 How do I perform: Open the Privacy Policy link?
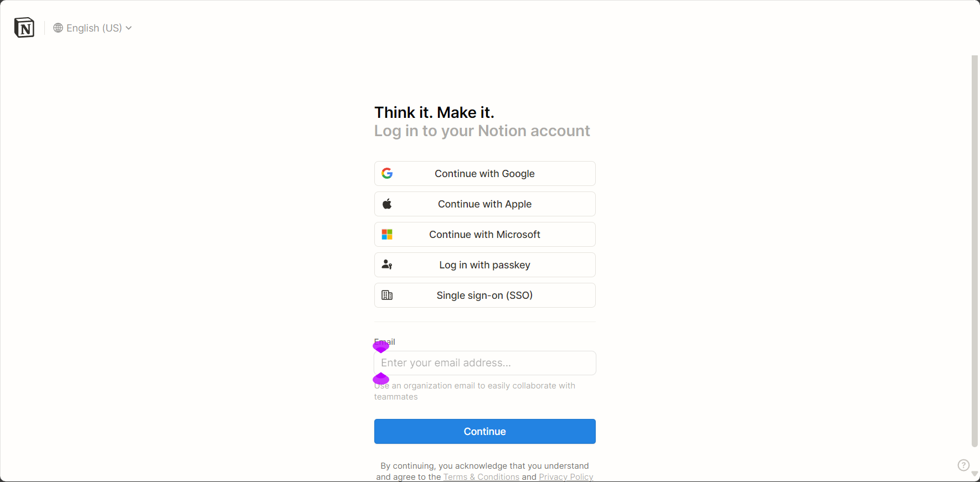coord(566,477)
